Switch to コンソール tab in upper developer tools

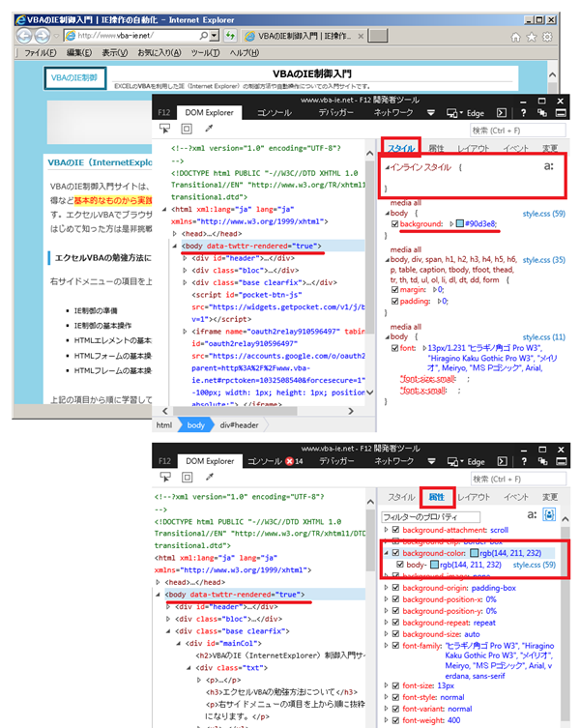[x=275, y=113]
